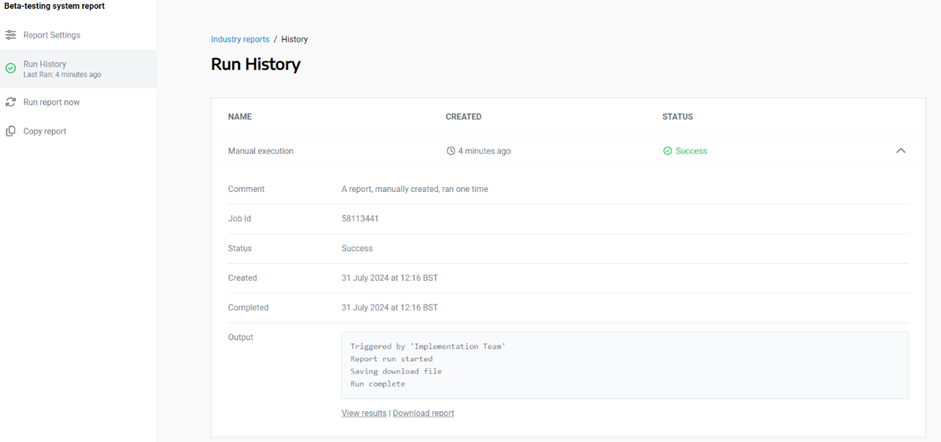This screenshot has height=442, width=941.
Task: Open Report Settings in sidebar
Action: tap(52, 35)
